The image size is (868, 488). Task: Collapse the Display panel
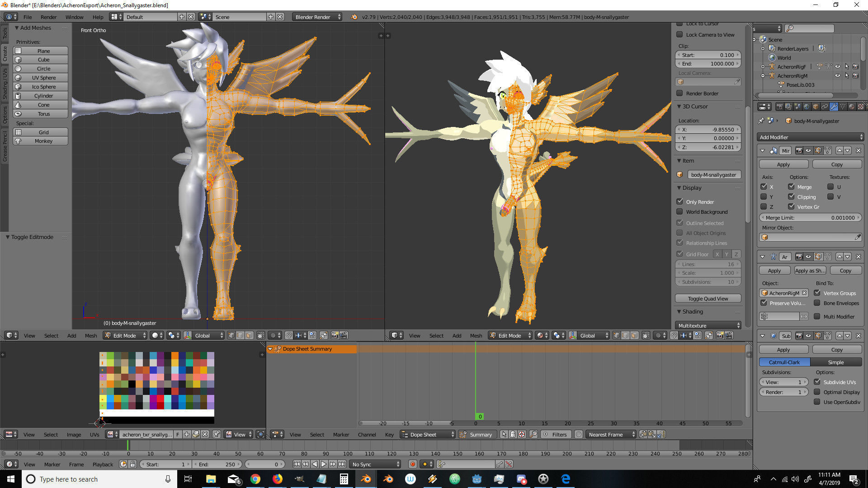pos(679,188)
